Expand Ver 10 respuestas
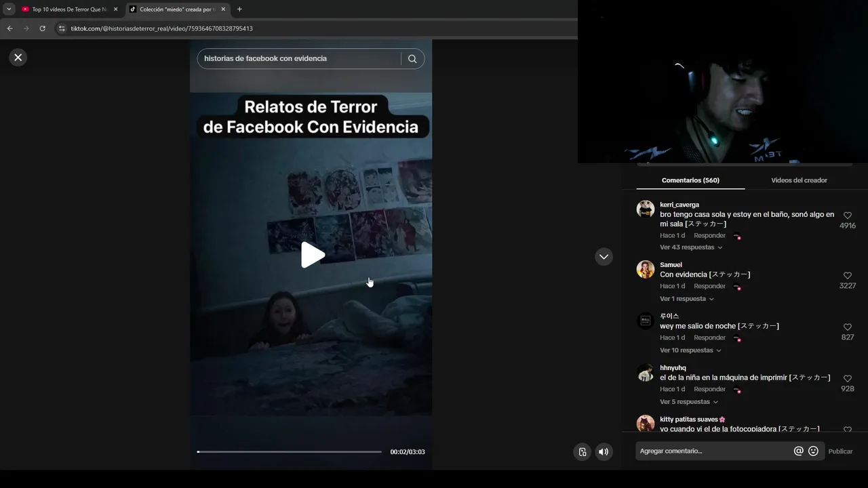The height and width of the screenshot is (488, 868). coord(690,350)
